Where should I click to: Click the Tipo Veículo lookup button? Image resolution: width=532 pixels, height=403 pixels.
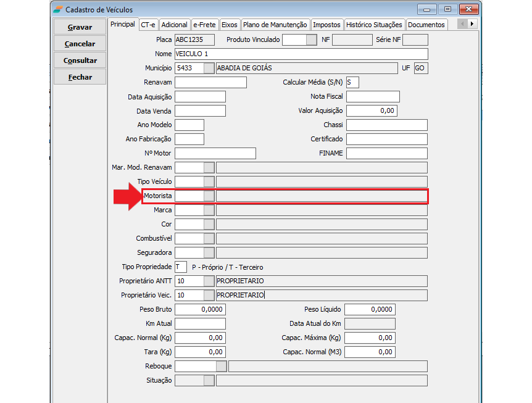(209, 181)
